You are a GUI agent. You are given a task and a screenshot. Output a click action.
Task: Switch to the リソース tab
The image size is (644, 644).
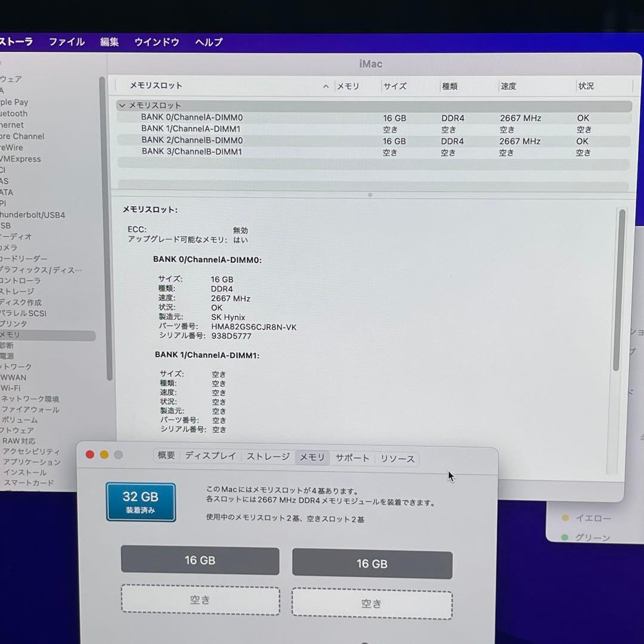[397, 458]
